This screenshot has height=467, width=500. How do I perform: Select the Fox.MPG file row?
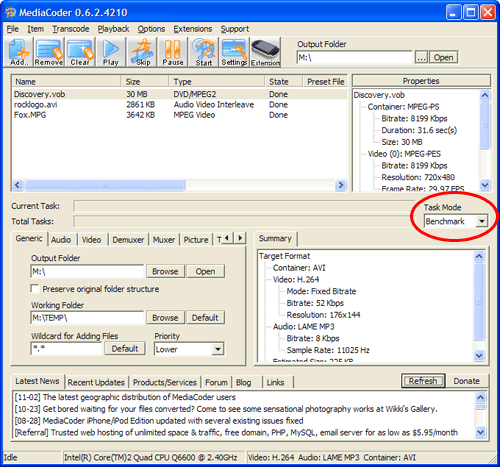[179, 115]
